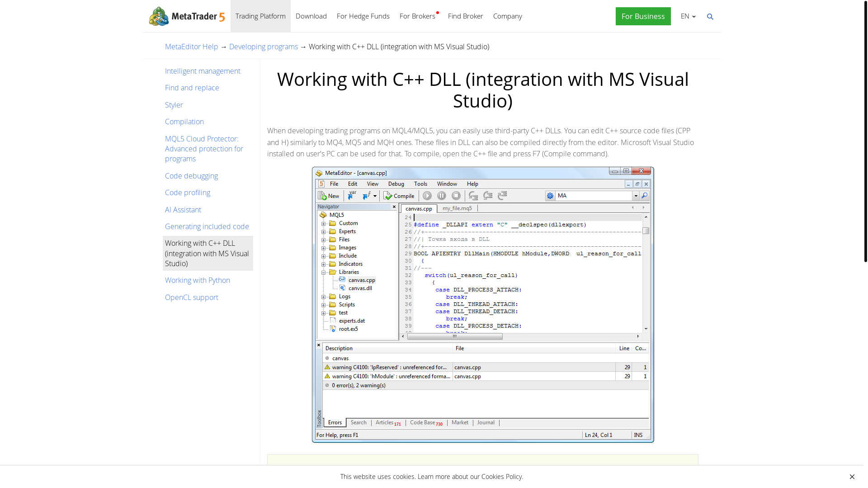
Task: Expand the Custom folder in Navigator
Action: coord(323,224)
